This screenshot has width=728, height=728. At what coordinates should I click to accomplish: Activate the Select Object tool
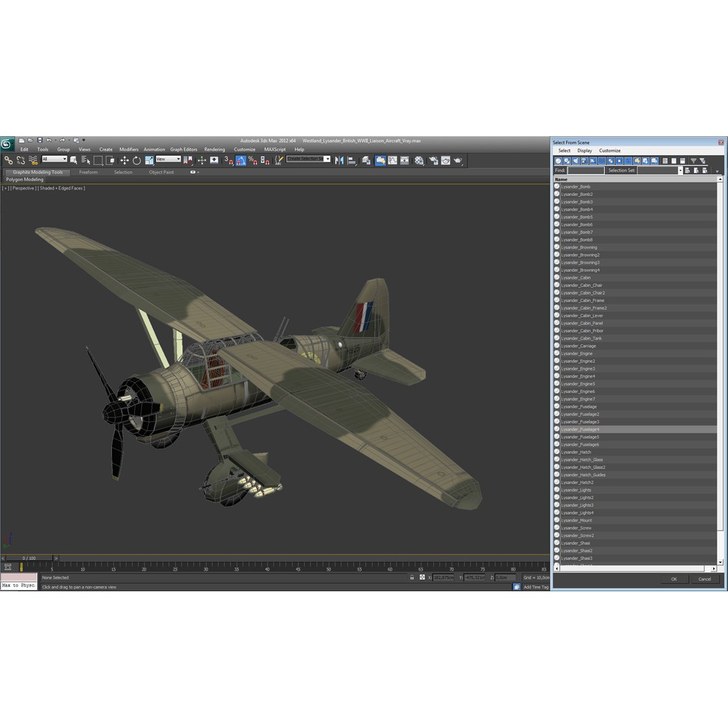tap(73, 160)
